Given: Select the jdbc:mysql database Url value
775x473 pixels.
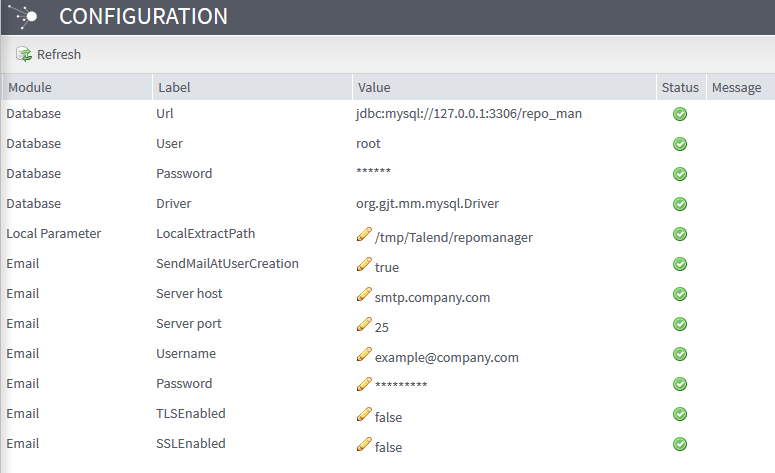Looking at the screenshot, I should [469, 114].
